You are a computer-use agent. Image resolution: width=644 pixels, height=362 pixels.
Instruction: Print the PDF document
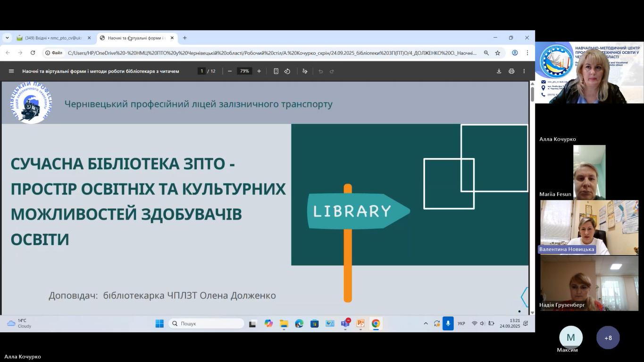[511, 71]
